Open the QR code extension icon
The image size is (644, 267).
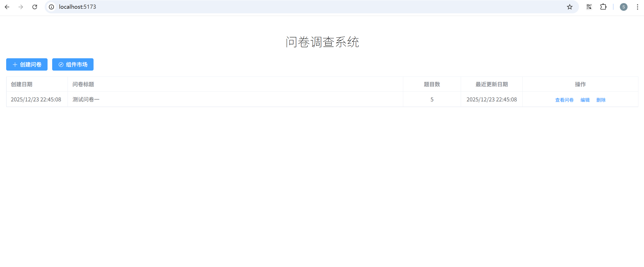[x=589, y=7]
